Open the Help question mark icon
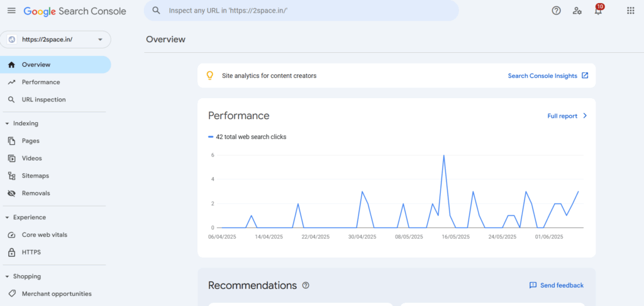This screenshot has width=644, height=306. coord(556,11)
